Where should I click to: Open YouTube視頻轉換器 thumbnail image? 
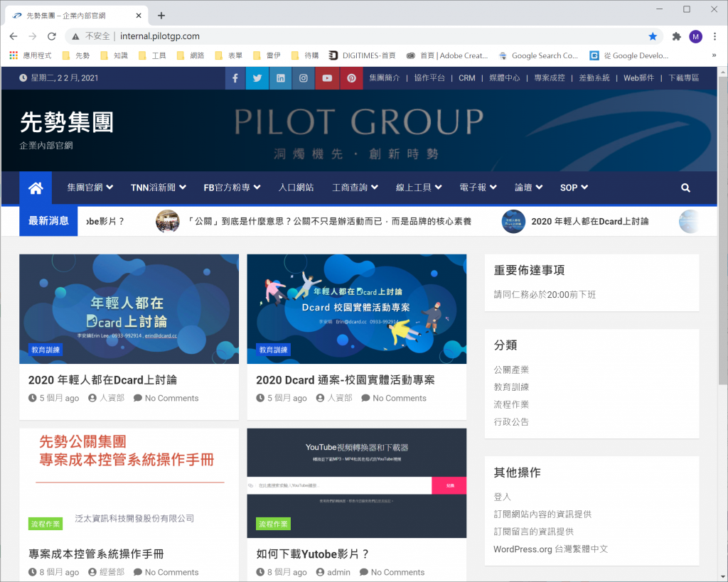357,483
